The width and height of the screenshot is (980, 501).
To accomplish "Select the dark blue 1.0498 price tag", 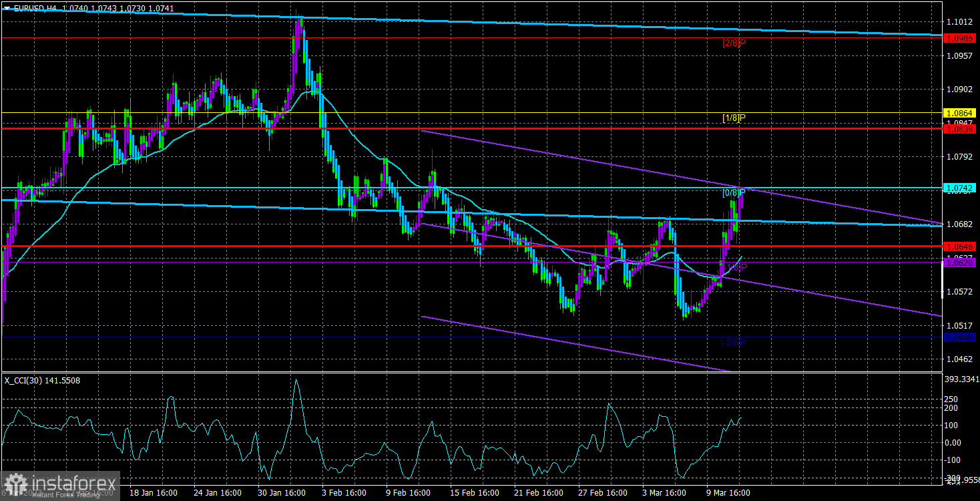I will [961, 337].
